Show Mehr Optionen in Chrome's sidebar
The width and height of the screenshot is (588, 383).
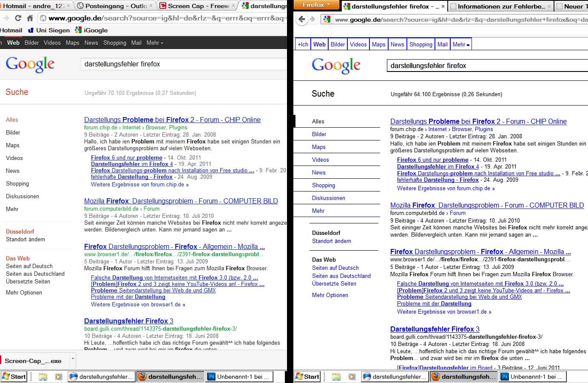pyautogui.click(x=24, y=292)
